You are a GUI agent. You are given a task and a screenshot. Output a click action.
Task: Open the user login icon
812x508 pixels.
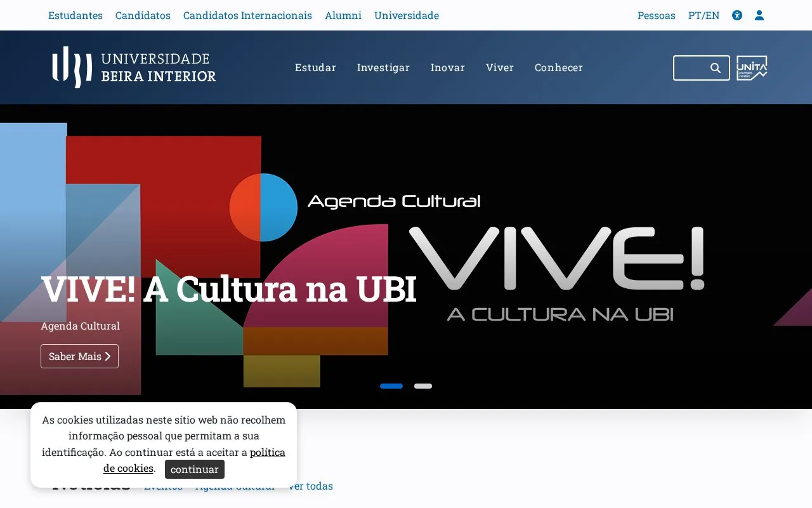pos(759,15)
